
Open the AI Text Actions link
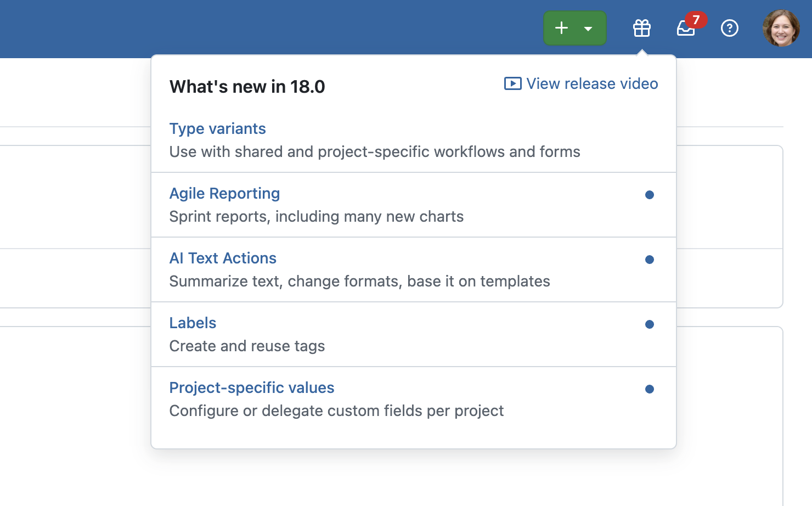click(223, 258)
